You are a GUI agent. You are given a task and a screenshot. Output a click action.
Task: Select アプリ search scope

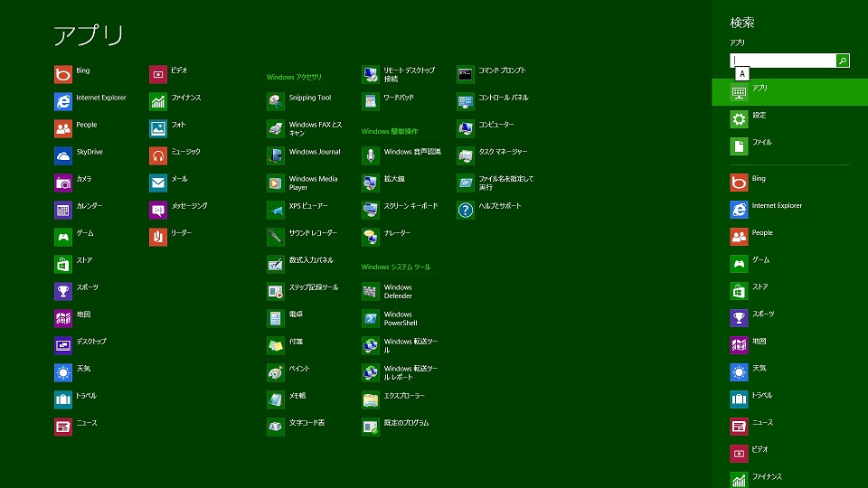(x=790, y=92)
